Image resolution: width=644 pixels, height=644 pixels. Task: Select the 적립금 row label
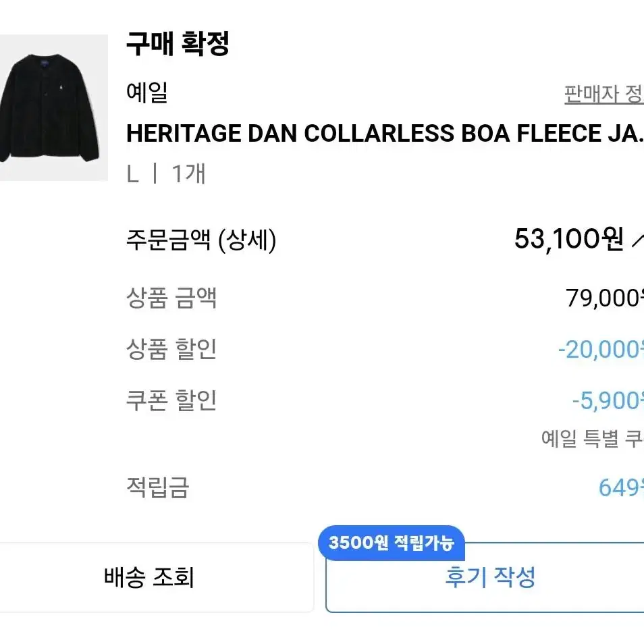tap(158, 487)
